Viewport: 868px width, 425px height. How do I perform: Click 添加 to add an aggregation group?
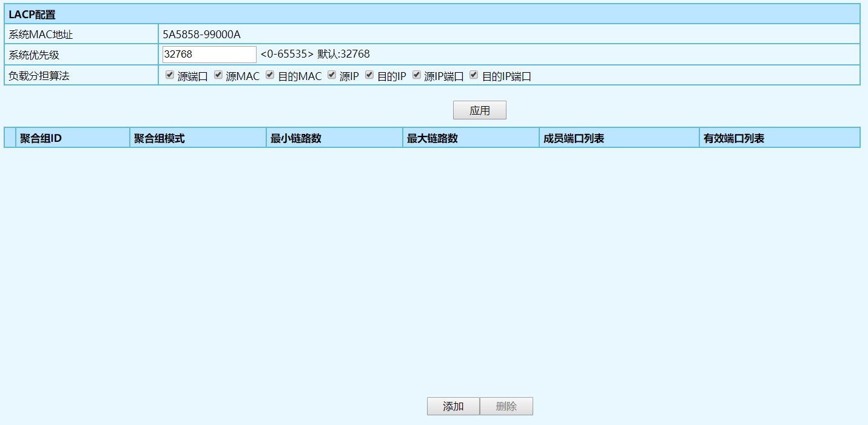click(453, 407)
